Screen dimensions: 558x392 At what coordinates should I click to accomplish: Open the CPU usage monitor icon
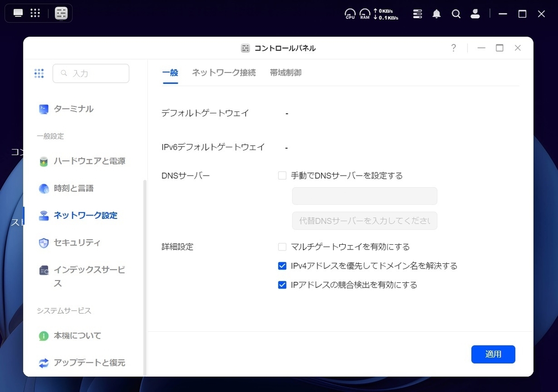coord(350,14)
